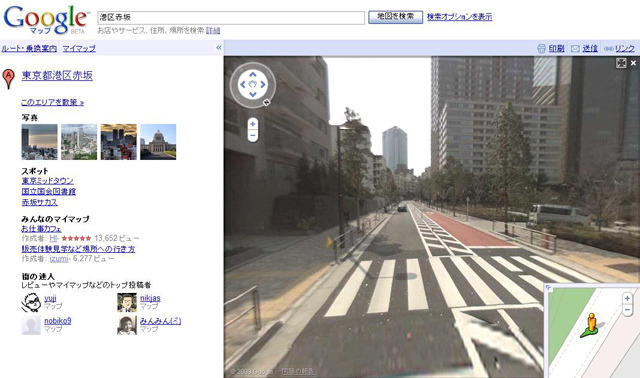Open the 東京ミッドタウン spot link

47,180
